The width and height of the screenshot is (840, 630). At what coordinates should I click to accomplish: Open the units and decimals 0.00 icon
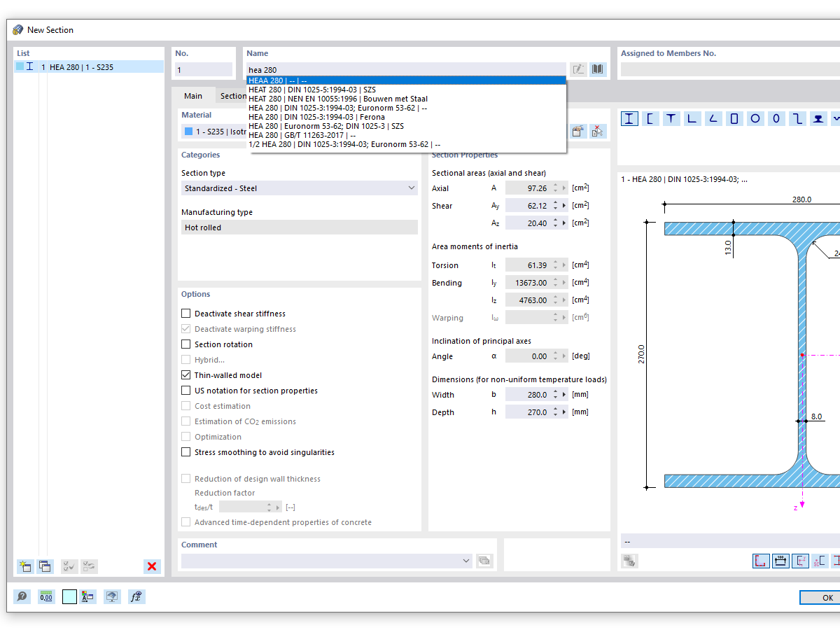click(x=46, y=596)
